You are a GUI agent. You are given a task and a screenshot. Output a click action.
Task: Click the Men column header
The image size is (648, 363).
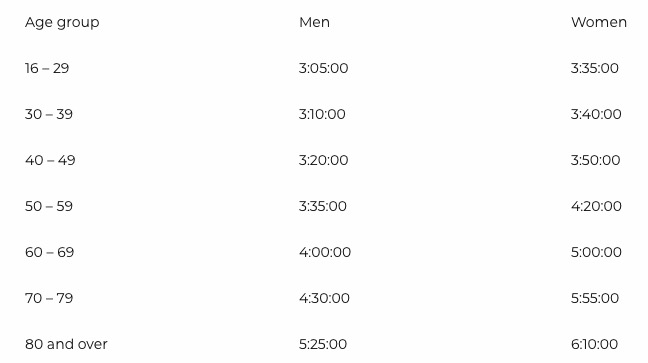click(x=314, y=22)
